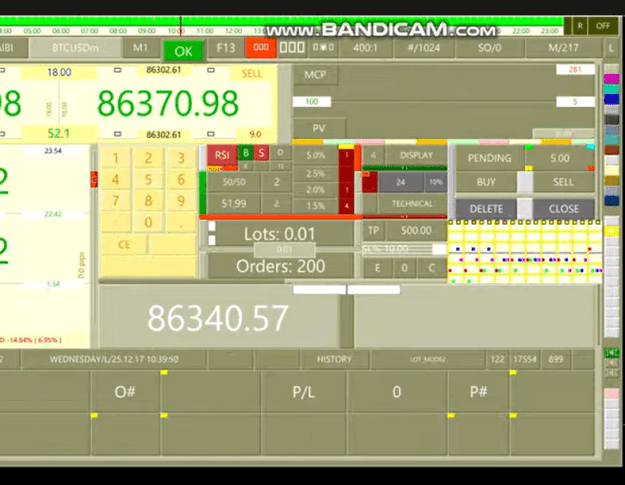
Task: Click the yellow SELL label above price
Action: click(252, 73)
